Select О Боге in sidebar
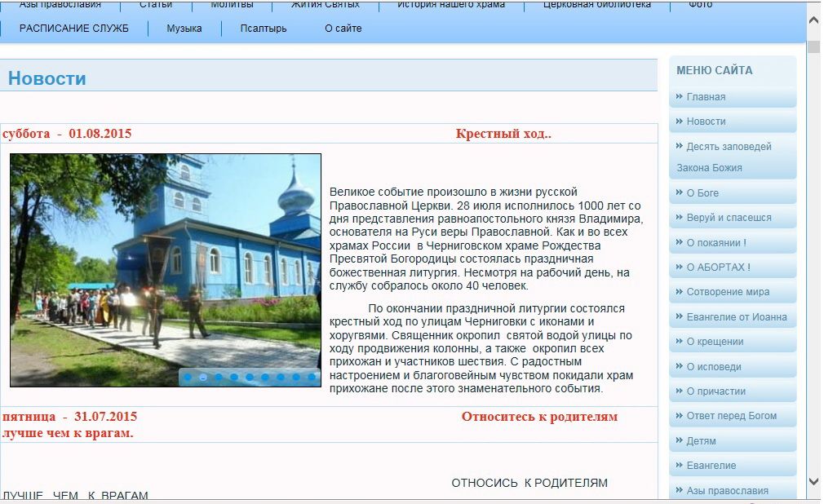Viewport: 824px width, 504px height. [x=702, y=193]
